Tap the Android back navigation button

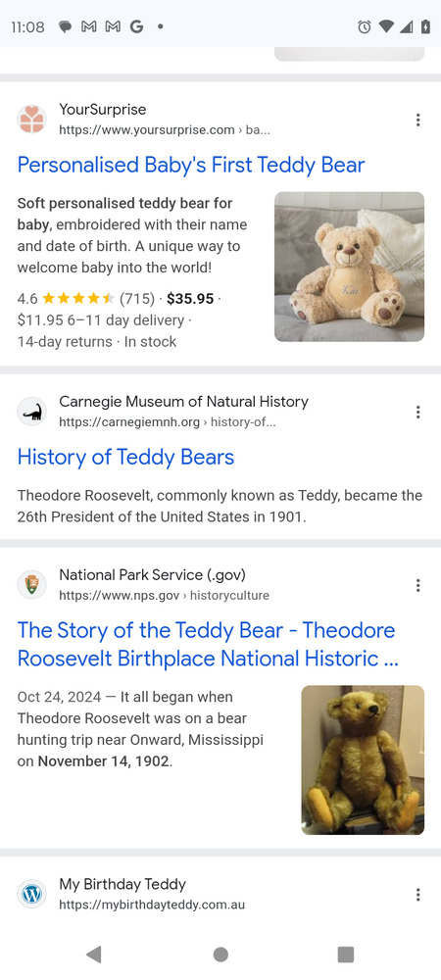[94, 954]
